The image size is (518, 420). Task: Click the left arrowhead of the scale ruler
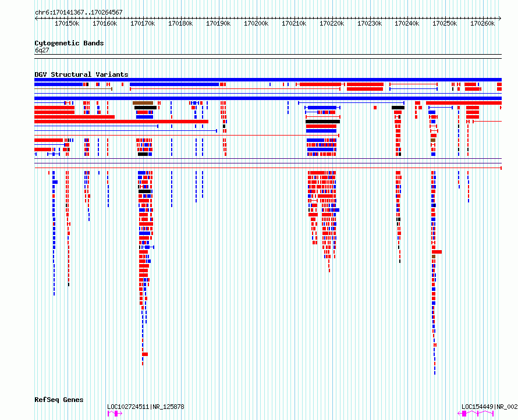[36, 19]
